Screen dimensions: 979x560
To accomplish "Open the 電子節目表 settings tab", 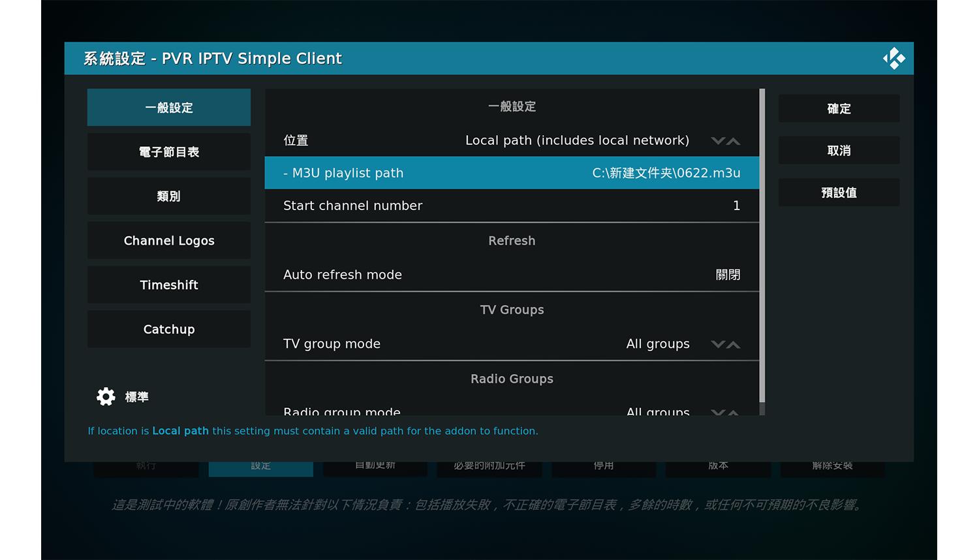I will 169,152.
